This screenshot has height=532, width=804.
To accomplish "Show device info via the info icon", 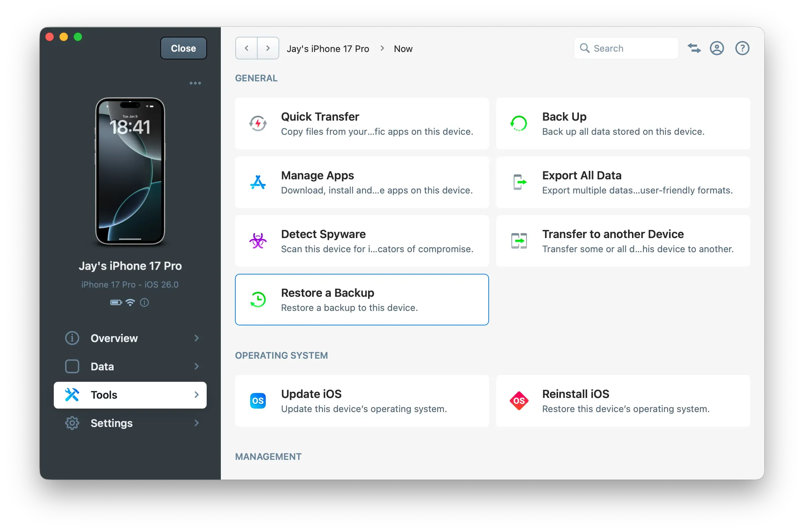I will pos(144,302).
